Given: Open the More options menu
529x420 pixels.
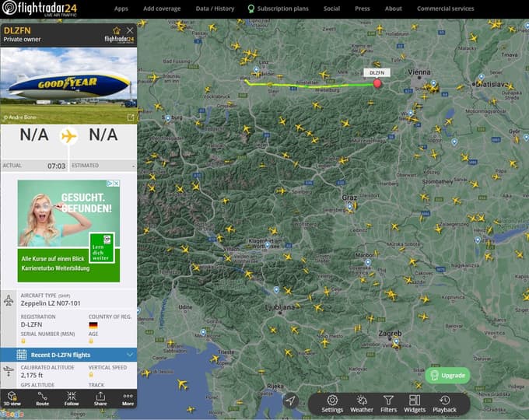Looking at the screenshot, I should [x=128, y=399].
